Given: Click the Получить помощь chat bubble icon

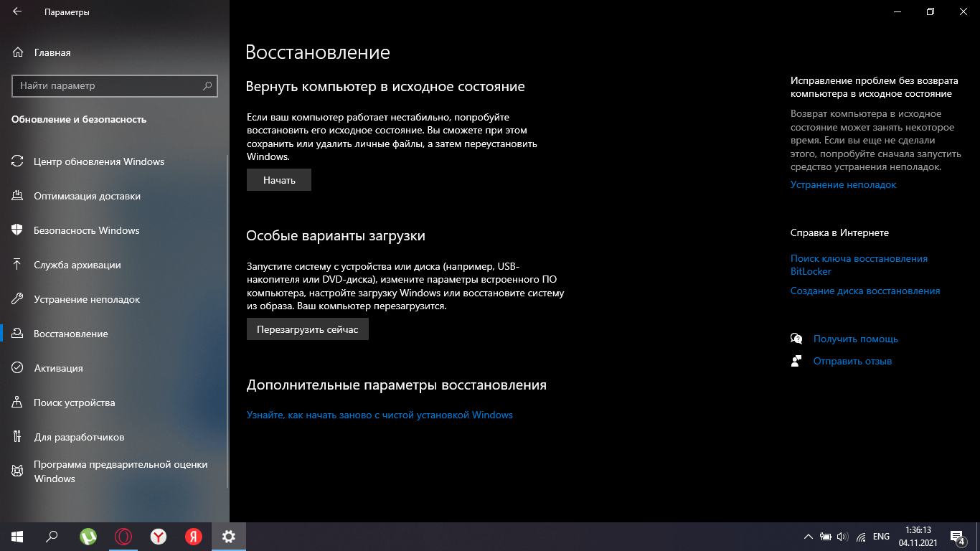Looking at the screenshot, I should coord(796,339).
